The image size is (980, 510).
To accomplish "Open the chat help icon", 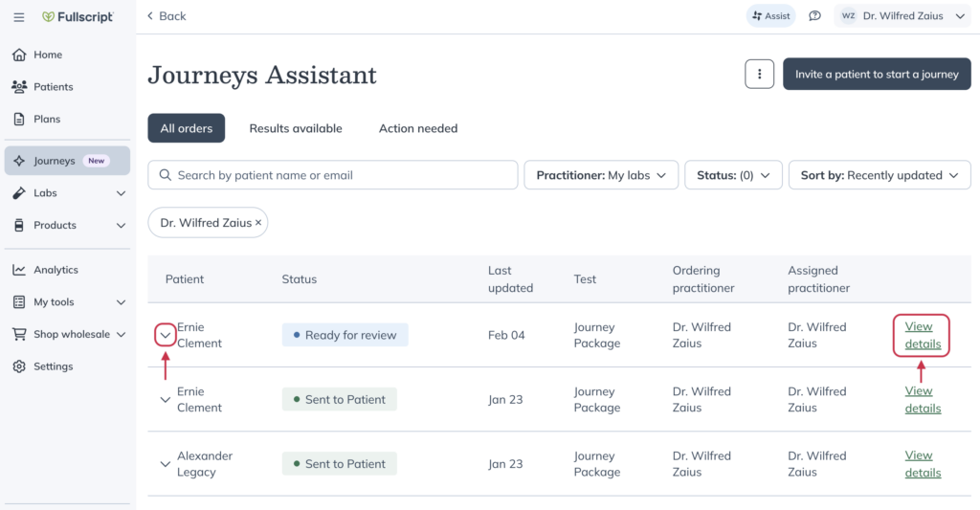I will (x=814, y=16).
